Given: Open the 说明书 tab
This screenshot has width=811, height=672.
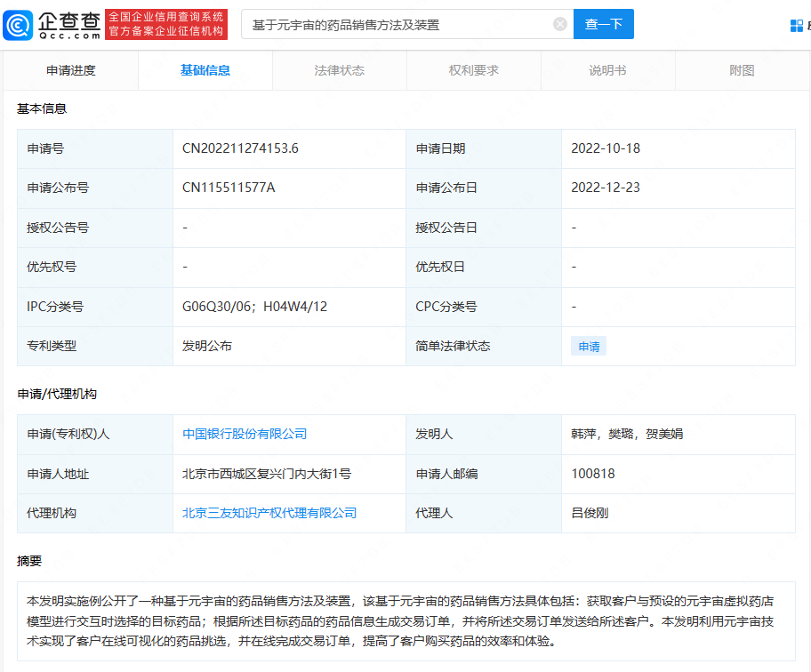Looking at the screenshot, I should coord(607,70).
